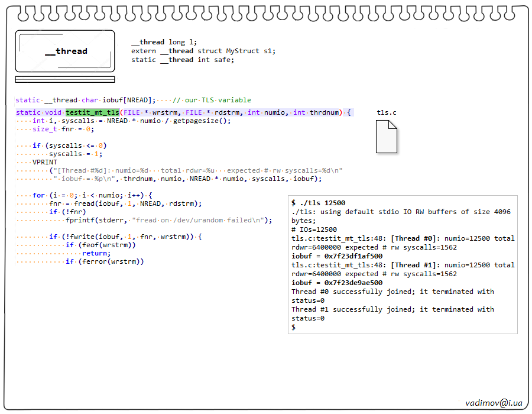Click the VPRINT macro call in the code
532x414 pixels.
[45, 161]
